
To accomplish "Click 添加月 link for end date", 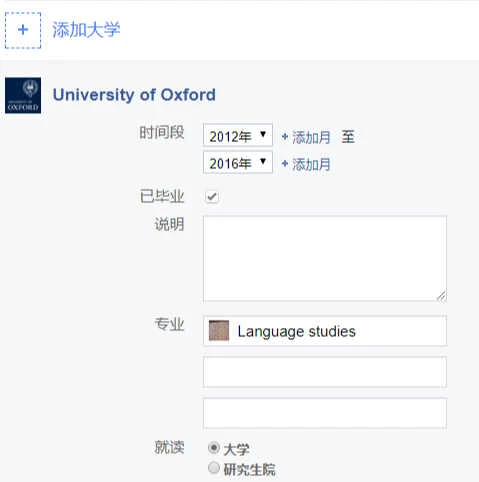I will [311, 164].
